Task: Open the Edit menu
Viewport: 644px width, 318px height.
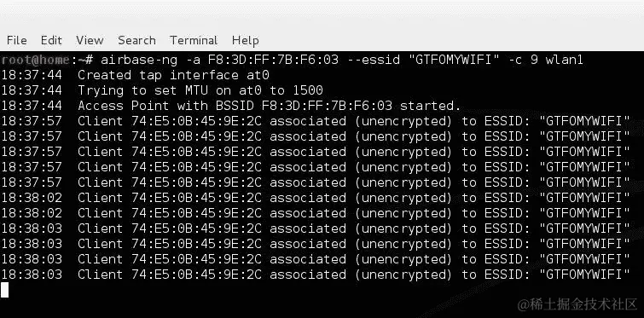Action: click(x=51, y=40)
